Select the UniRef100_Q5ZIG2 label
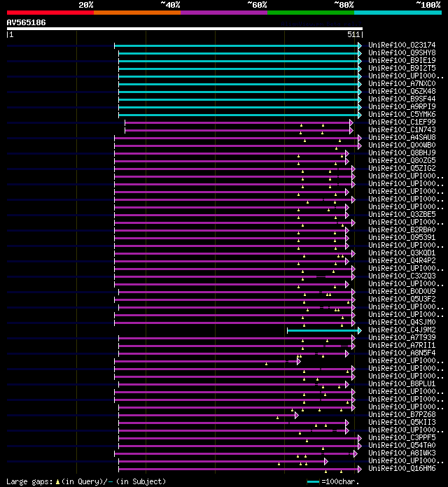The height and width of the screenshot is (487, 448). point(402,168)
